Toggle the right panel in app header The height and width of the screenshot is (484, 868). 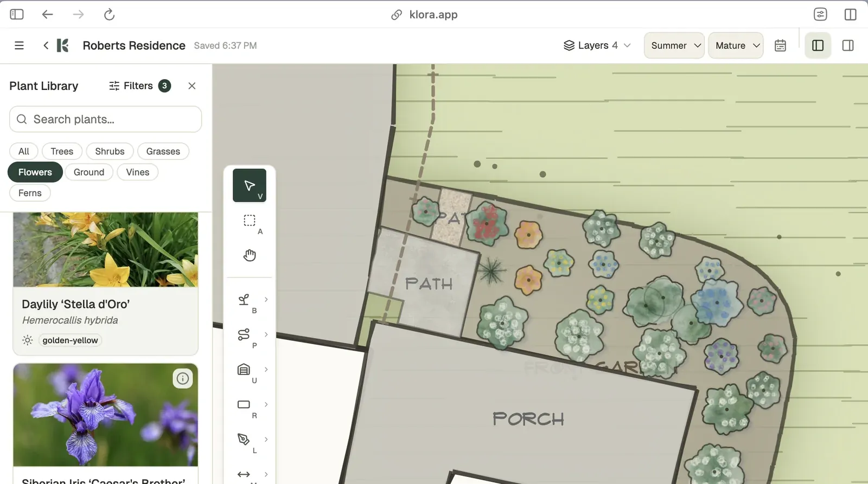[848, 46]
